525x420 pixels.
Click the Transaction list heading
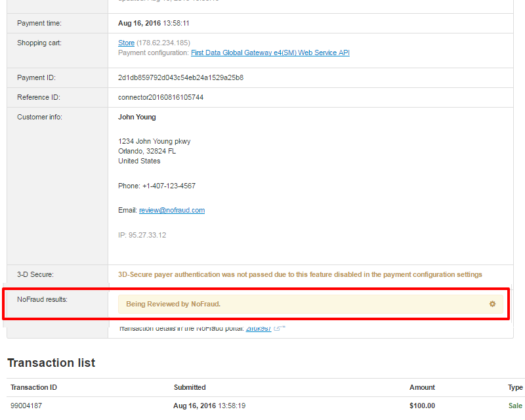click(x=51, y=363)
